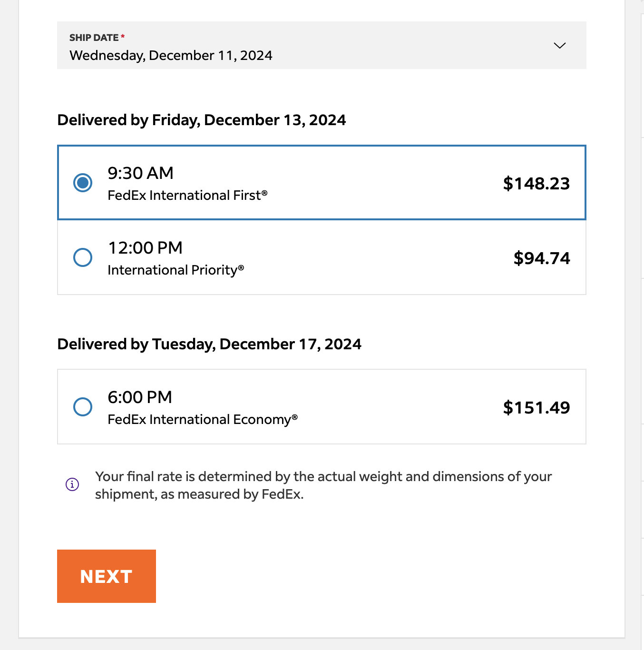Click the info icon beside final rate note
This screenshot has height=650, width=644.
72,484
